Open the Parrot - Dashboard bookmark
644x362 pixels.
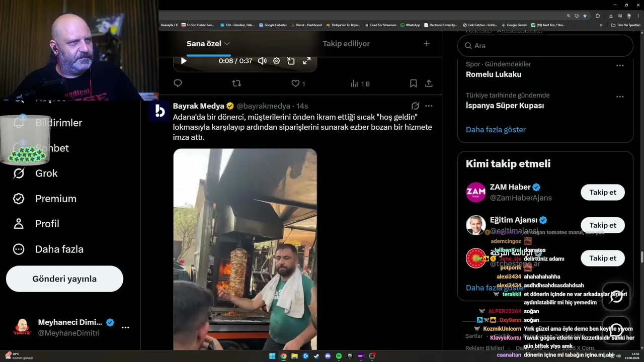pos(306,25)
